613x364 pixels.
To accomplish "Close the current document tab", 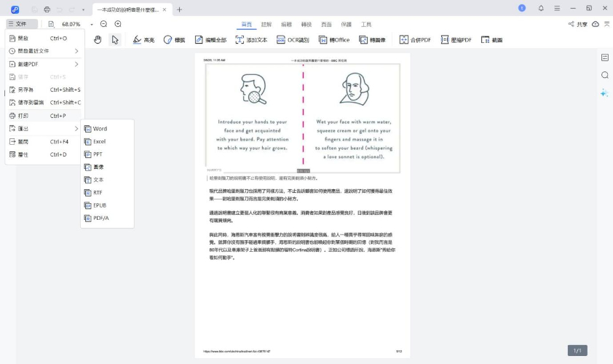I will coord(165,9).
